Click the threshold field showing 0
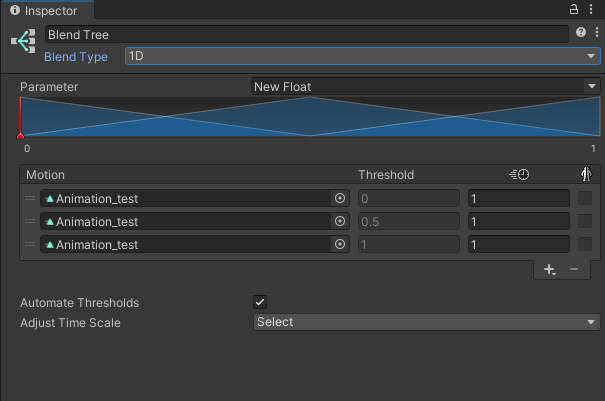Screen dimensions: 605x401 pos(409,198)
